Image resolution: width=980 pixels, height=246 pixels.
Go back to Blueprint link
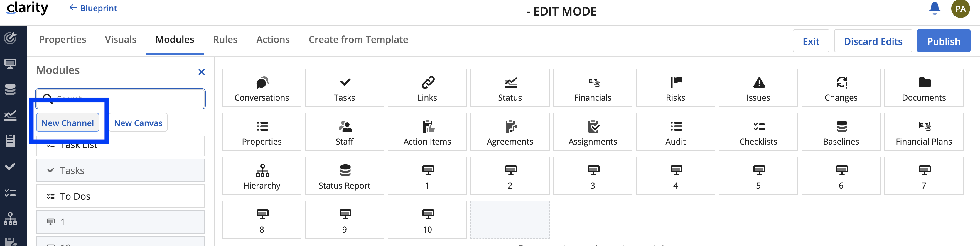[x=93, y=8]
